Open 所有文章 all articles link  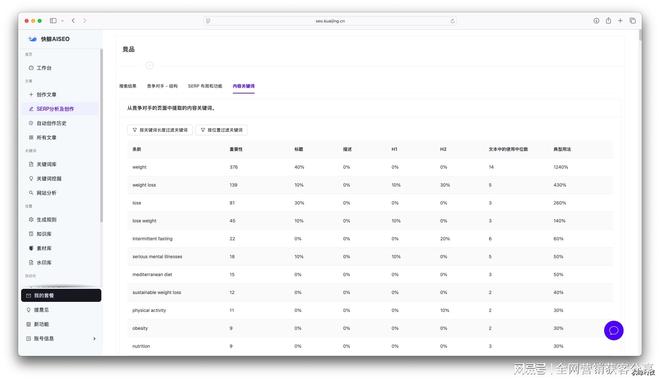pyautogui.click(x=42, y=137)
